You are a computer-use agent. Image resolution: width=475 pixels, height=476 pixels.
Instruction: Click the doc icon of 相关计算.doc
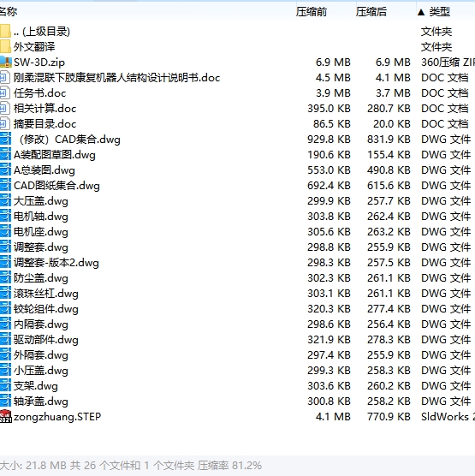tap(5, 109)
